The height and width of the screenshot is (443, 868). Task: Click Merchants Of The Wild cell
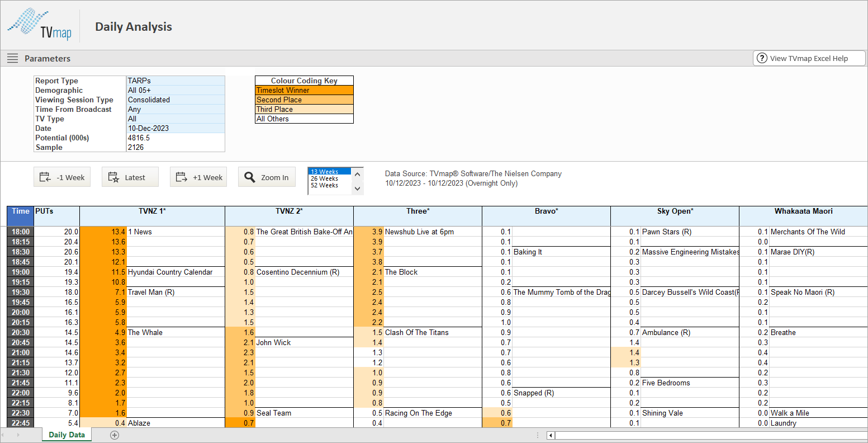pos(818,232)
